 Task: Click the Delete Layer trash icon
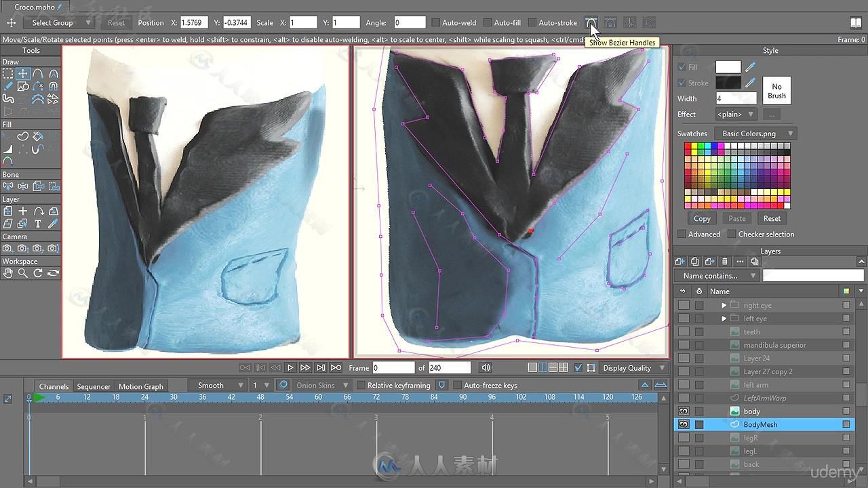coord(724,262)
